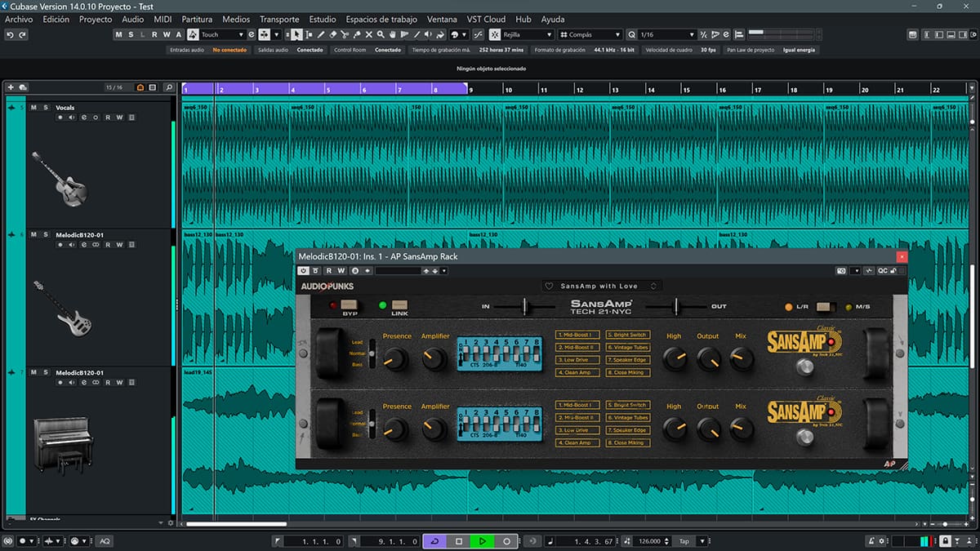Viewport: 980px width, 551px height.
Task: Select the Erase tool
Action: click(332, 34)
